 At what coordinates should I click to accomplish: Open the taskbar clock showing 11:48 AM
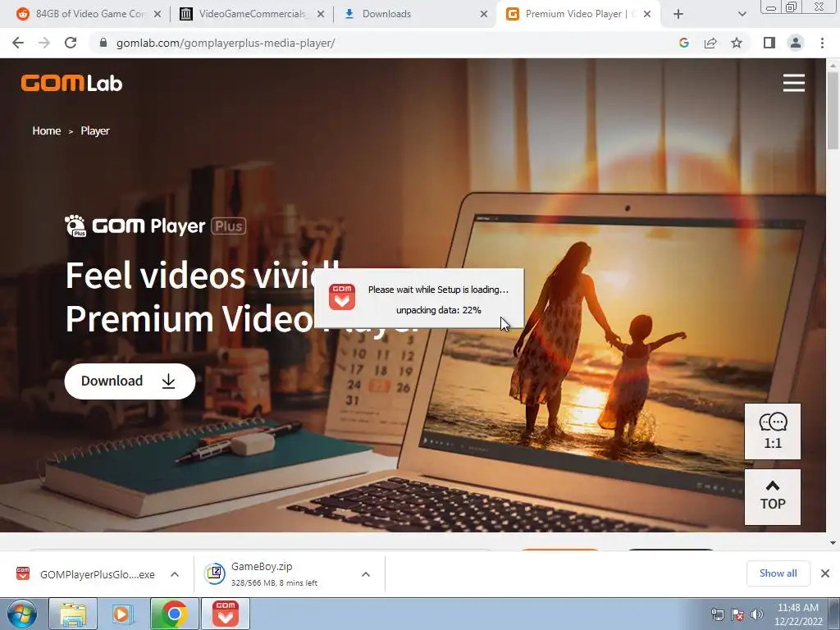(x=798, y=614)
